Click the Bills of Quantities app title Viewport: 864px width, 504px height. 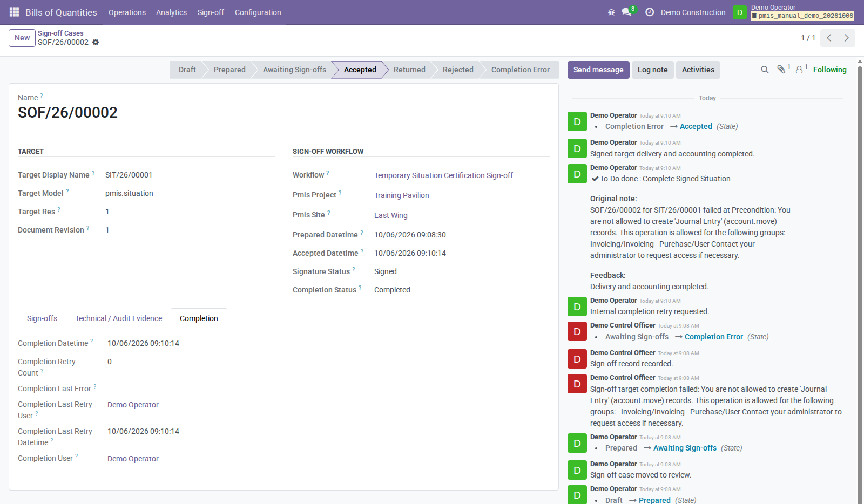coord(61,12)
